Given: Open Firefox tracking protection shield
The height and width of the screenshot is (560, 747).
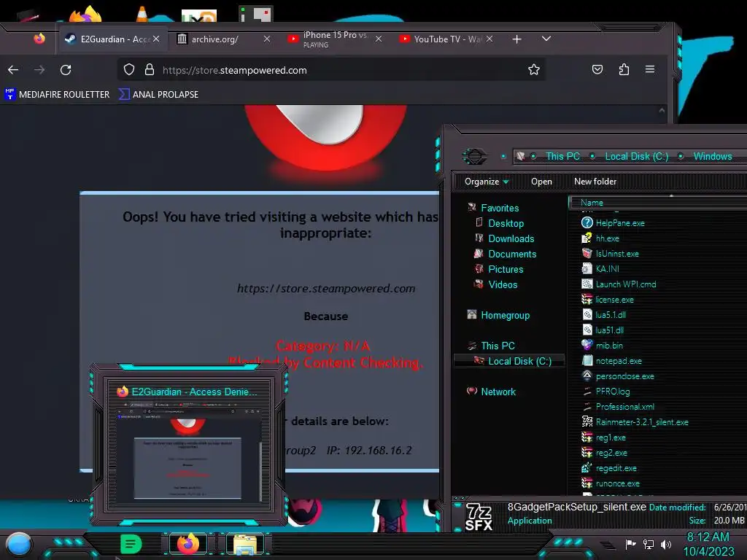Looking at the screenshot, I should [x=129, y=70].
